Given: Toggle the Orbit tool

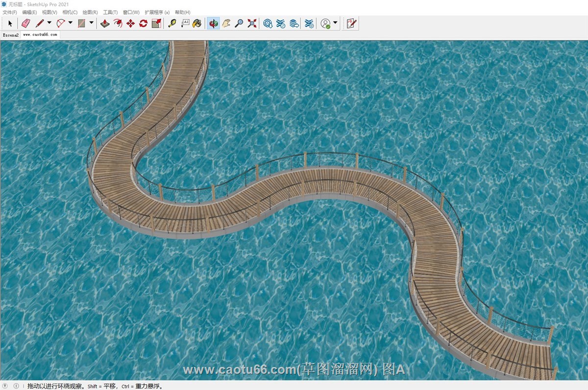Looking at the screenshot, I should coord(213,23).
